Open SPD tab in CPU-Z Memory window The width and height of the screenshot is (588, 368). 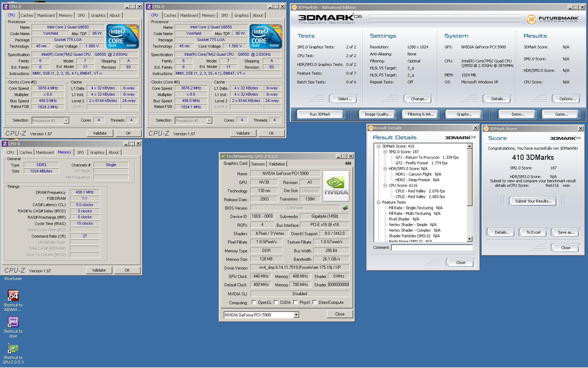[x=80, y=152]
